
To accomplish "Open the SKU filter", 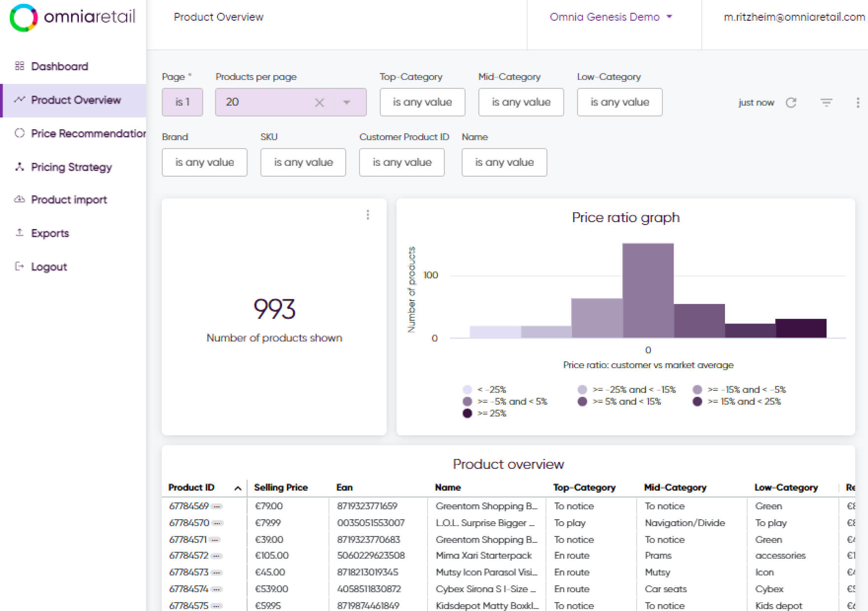I will click(303, 162).
